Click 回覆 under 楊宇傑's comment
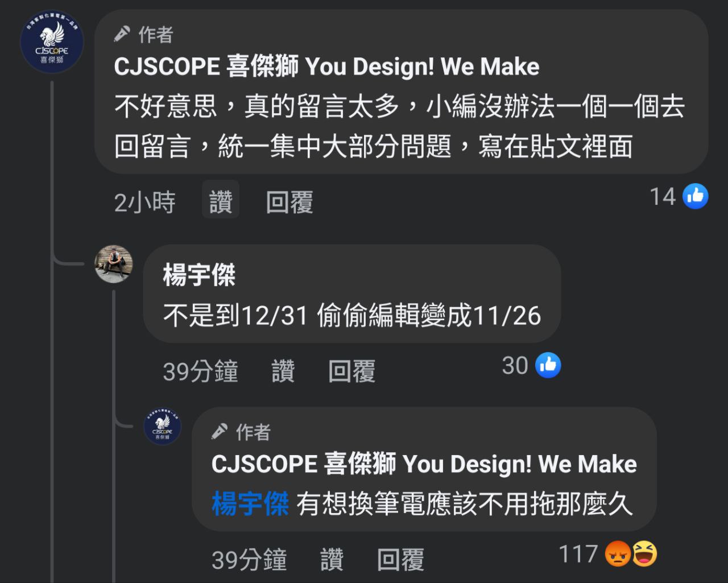This screenshot has width=728, height=583. [352, 371]
